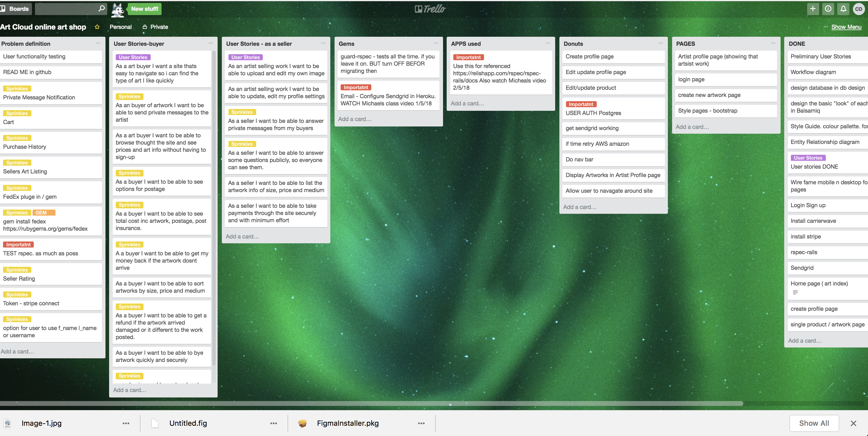Click the yellow Sprinkles label on Cart card
The image size is (868, 436).
click(17, 114)
